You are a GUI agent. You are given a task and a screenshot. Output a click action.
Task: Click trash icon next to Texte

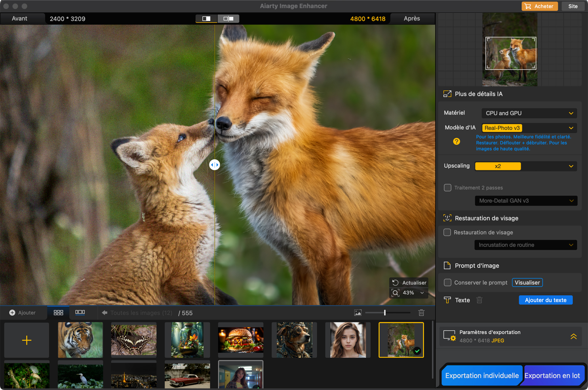[479, 300]
